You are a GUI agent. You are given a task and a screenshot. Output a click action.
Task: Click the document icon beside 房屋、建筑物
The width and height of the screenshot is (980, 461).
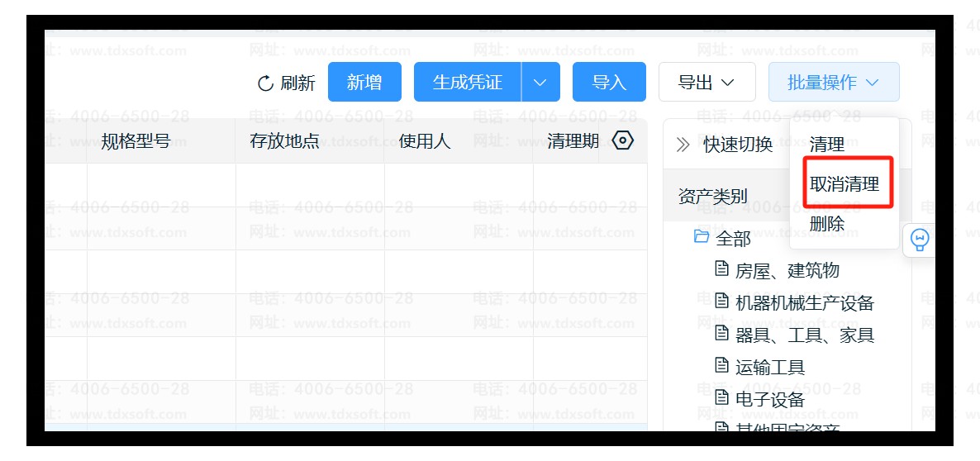[x=721, y=269]
